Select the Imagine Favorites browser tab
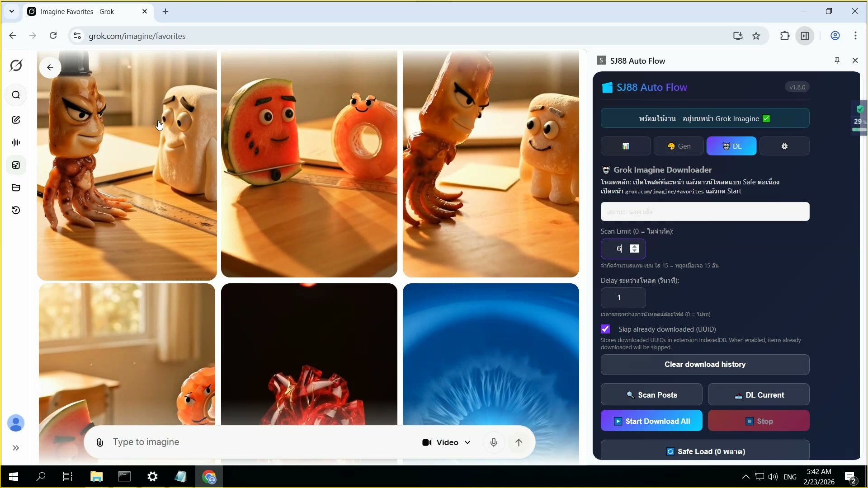 [77, 11]
